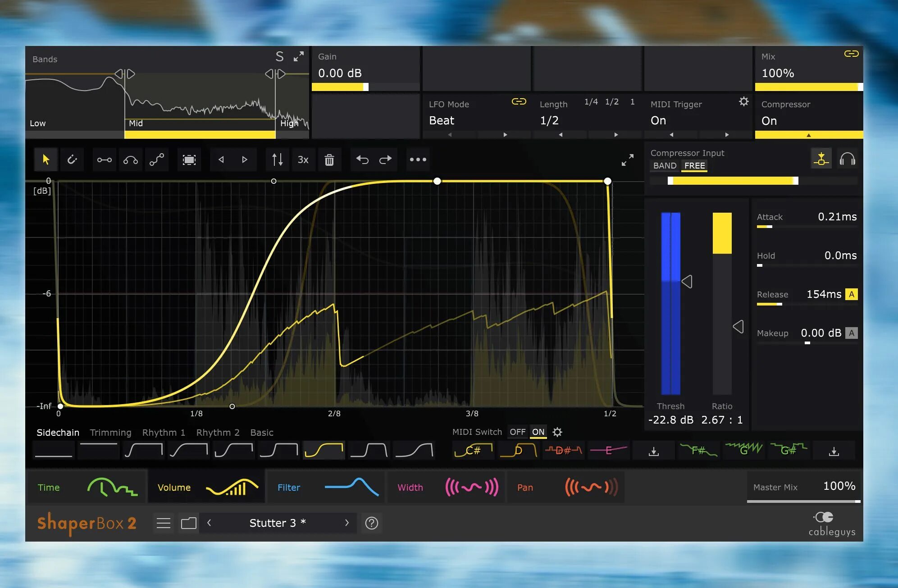Viewport: 898px width, 588px height.
Task: Select the line segment tool
Action: [103, 160]
